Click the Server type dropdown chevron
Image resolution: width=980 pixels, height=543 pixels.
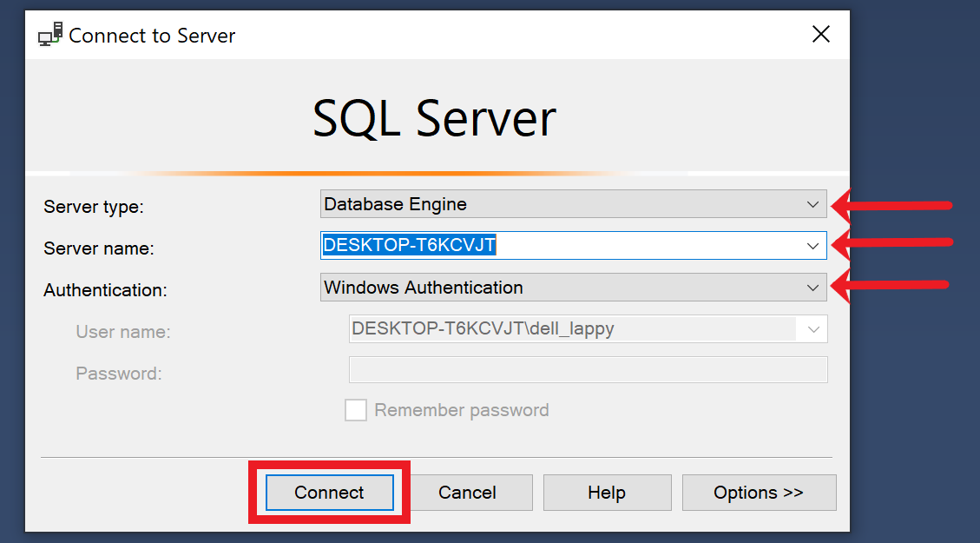pos(813,204)
